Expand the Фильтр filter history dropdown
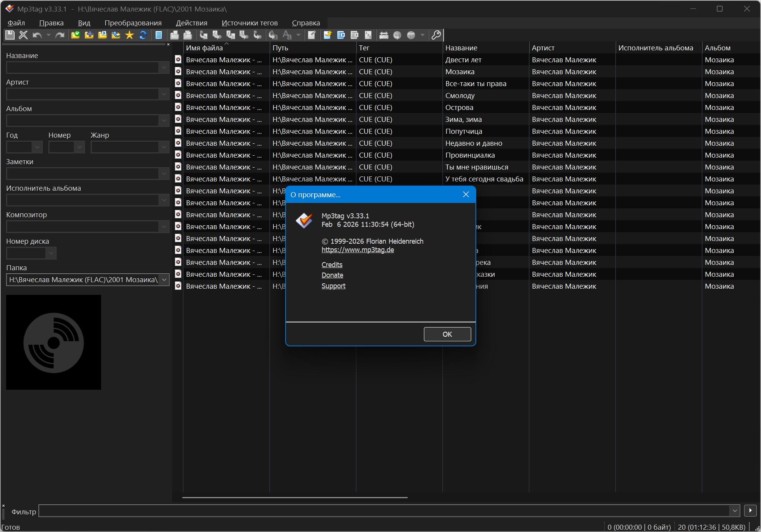The width and height of the screenshot is (761, 532). [734, 511]
